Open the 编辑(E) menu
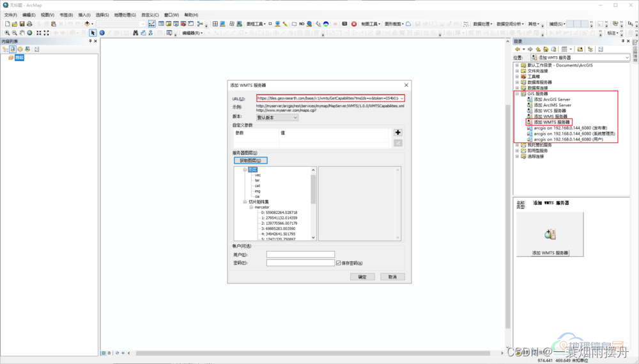This screenshot has width=639, height=364. pyautogui.click(x=29, y=15)
